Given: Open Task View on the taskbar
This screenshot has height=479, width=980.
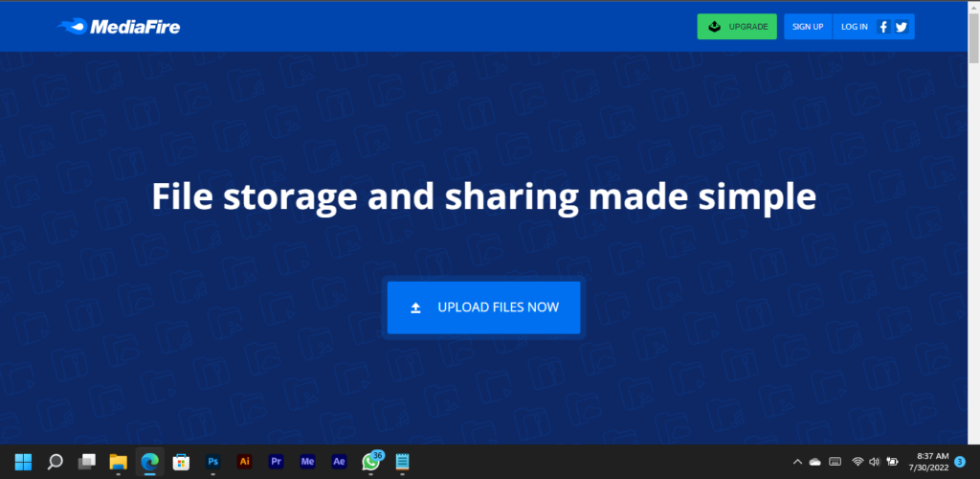Looking at the screenshot, I should (x=86, y=462).
